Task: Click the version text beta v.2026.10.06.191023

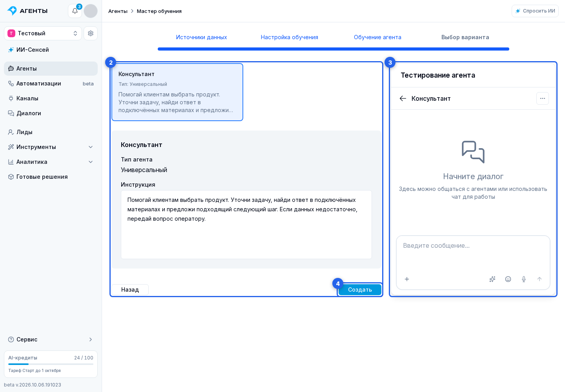Action: pyautogui.click(x=33, y=385)
